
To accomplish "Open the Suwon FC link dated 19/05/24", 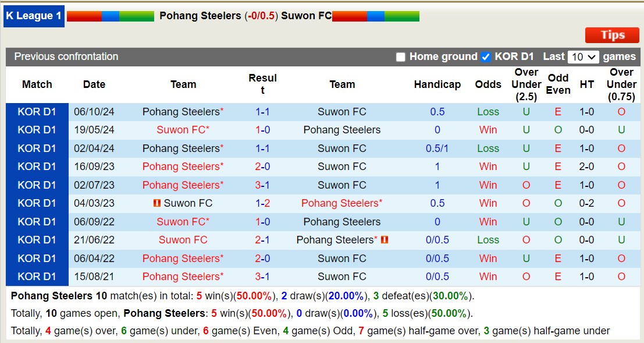I will pos(183,129).
